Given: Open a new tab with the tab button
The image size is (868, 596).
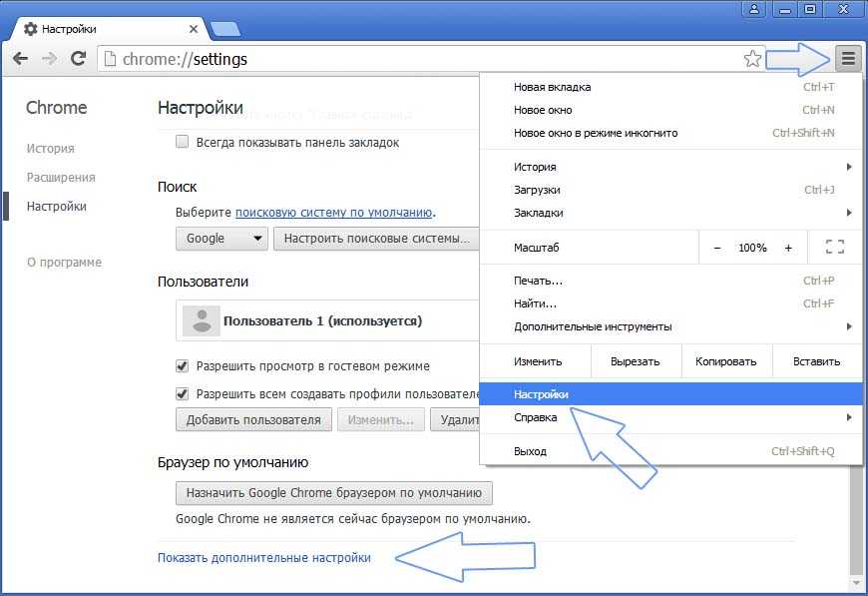Looking at the screenshot, I should (x=225, y=29).
